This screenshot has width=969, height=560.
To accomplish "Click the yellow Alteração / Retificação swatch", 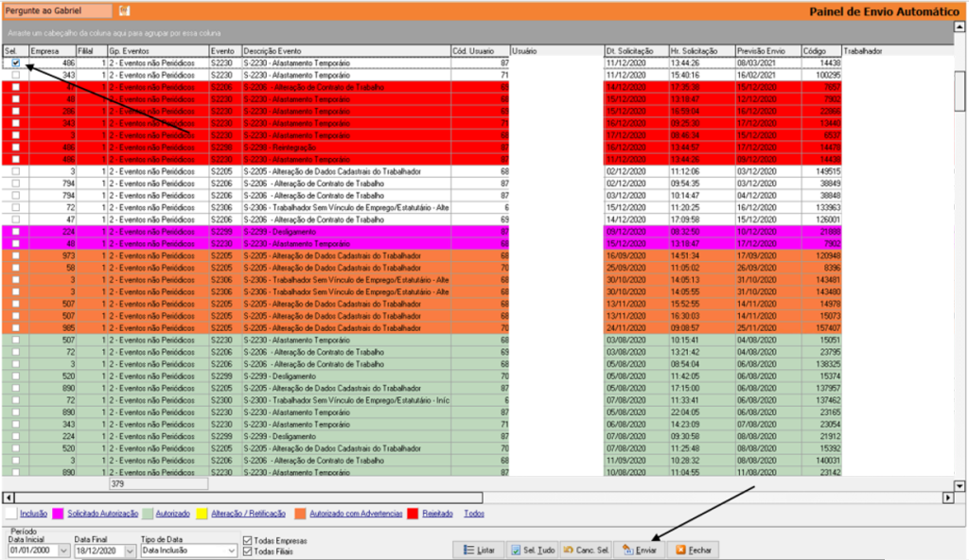I will click(202, 514).
